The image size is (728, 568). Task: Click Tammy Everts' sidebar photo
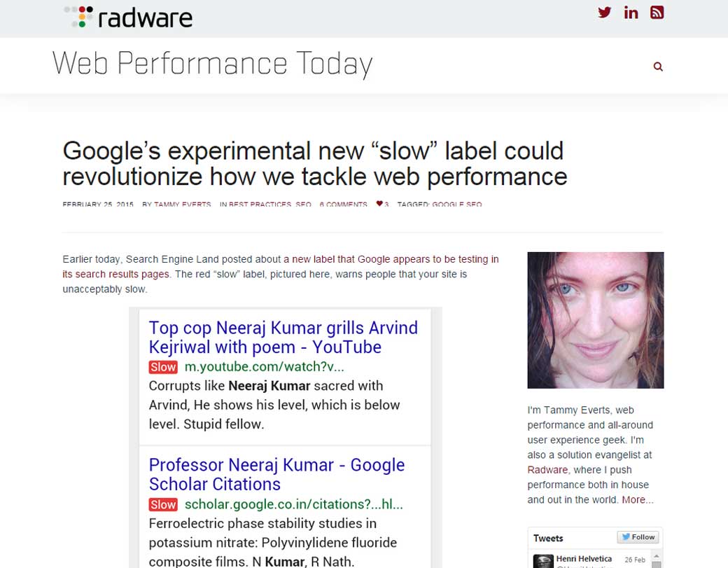(x=595, y=319)
